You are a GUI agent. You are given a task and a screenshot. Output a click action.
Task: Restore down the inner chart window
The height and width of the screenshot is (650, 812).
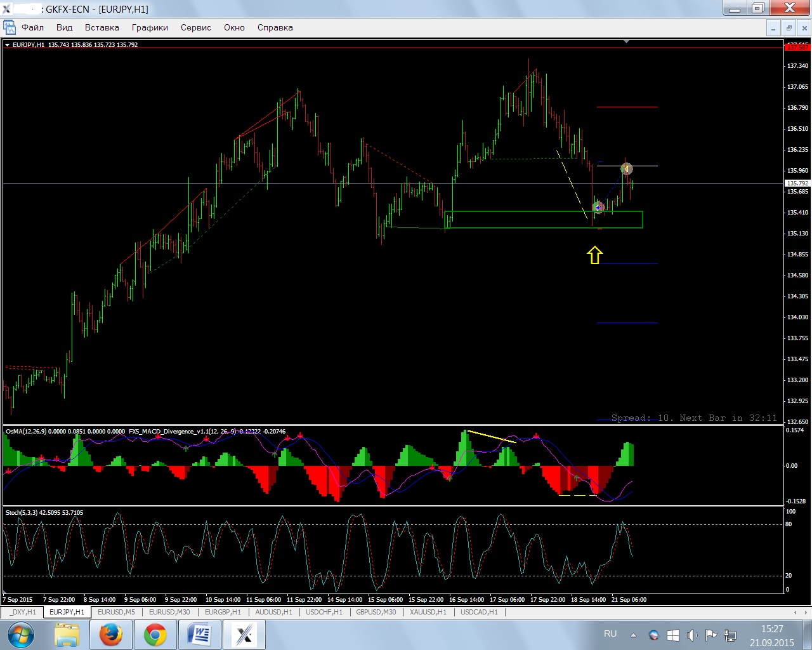pos(789,28)
